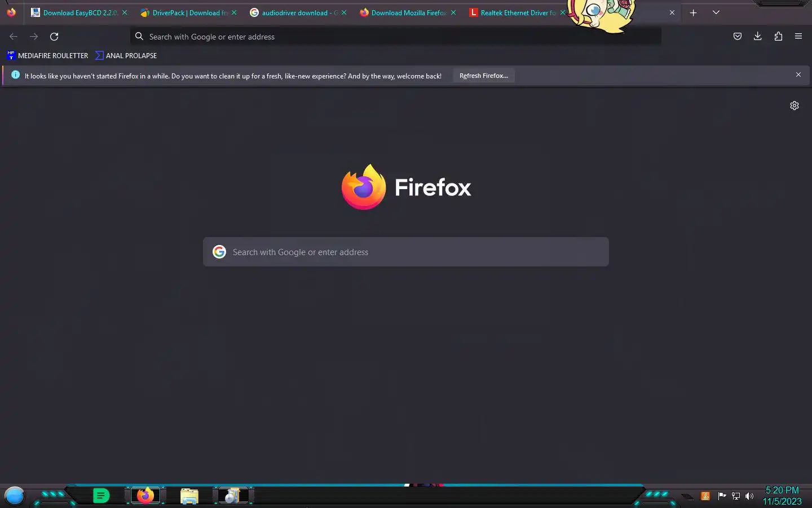Open the second bookmark in bookmarks toolbar
This screenshot has width=812, height=508.
click(x=126, y=55)
